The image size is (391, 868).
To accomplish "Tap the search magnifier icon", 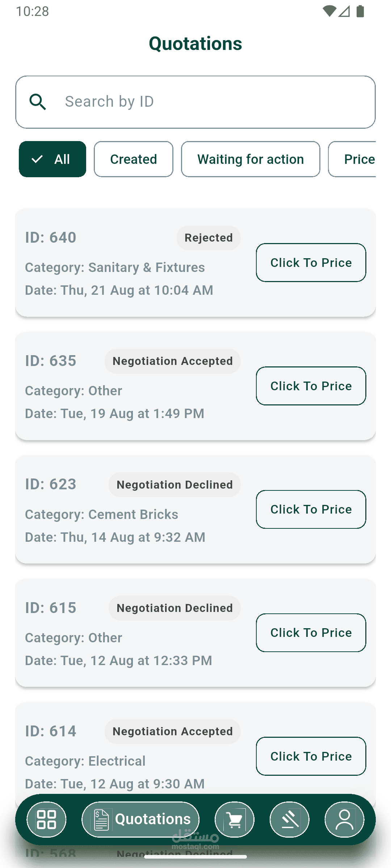I will point(38,102).
